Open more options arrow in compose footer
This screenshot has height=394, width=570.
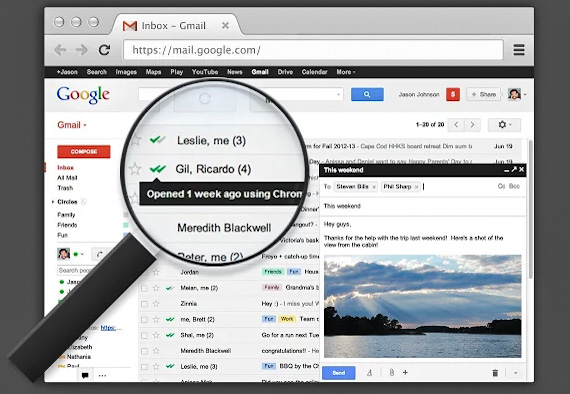(x=515, y=373)
